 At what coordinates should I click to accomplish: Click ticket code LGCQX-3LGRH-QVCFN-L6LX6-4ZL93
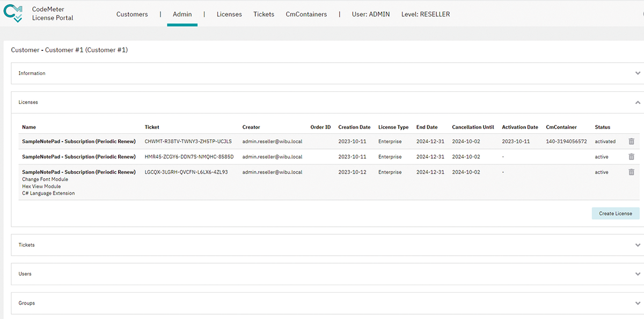[x=186, y=172]
